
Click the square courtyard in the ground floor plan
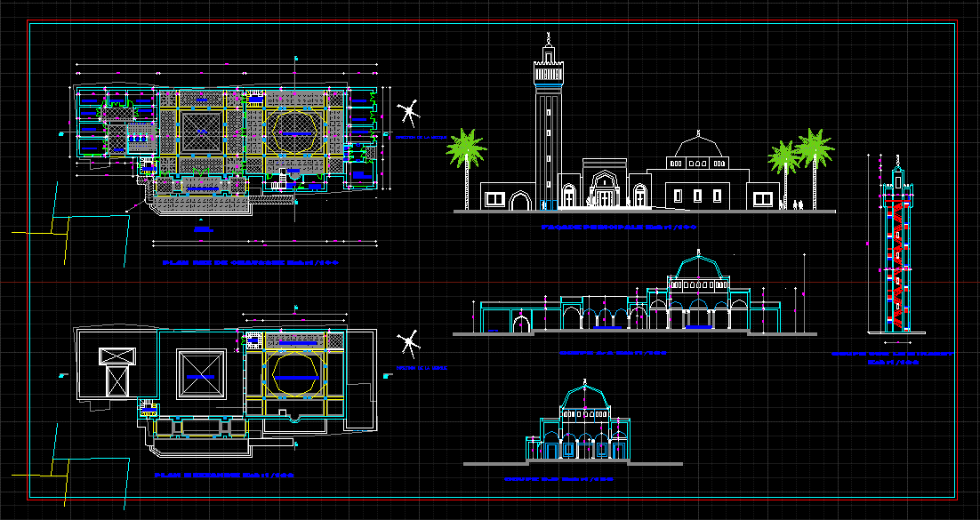click(x=201, y=132)
